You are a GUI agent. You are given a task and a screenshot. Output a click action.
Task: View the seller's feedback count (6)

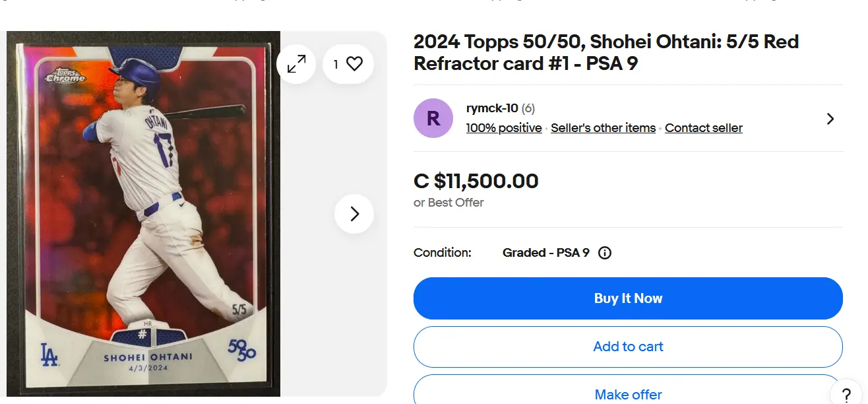(528, 108)
